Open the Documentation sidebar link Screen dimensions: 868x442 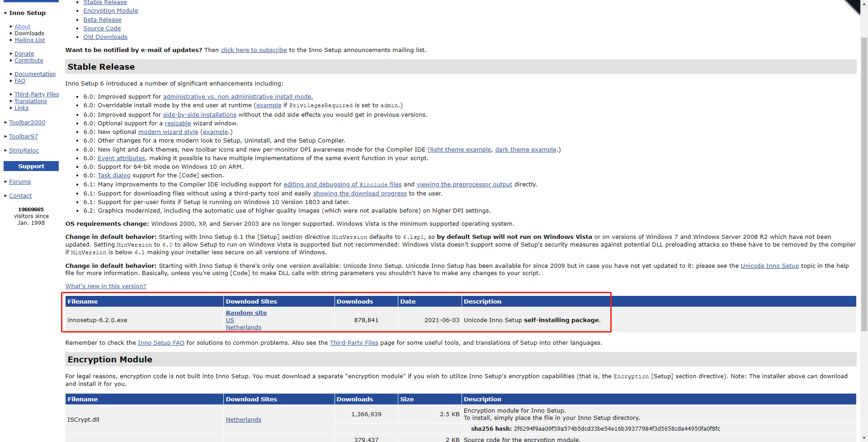pyautogui.click(x=35, y=74)
